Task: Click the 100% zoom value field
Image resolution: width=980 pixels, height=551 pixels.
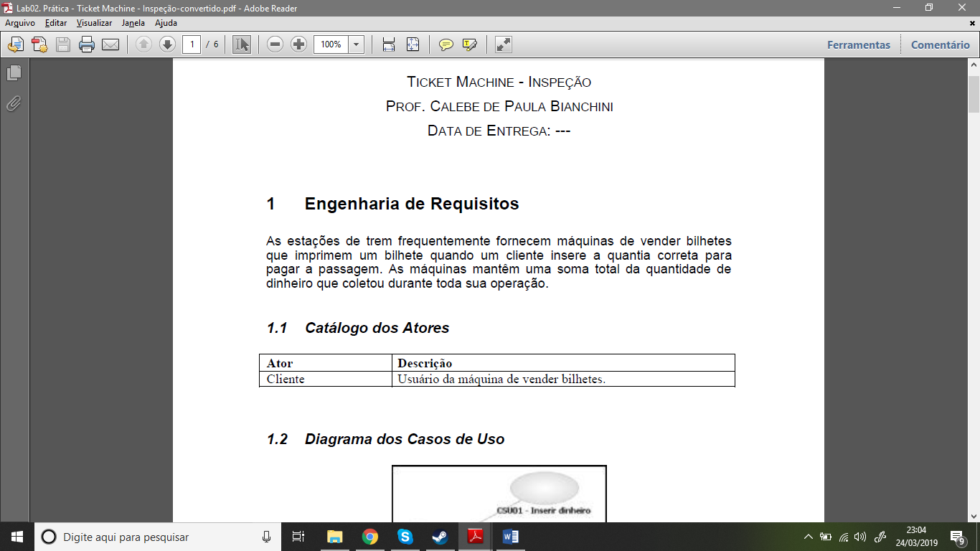Action: (331, 44)
